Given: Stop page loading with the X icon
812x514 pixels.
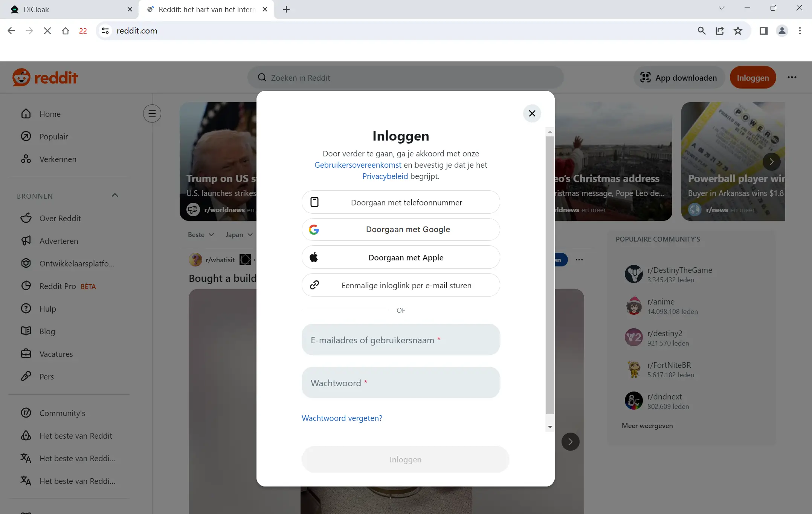Looking at the screenshot, I should [x=47, y=31].
